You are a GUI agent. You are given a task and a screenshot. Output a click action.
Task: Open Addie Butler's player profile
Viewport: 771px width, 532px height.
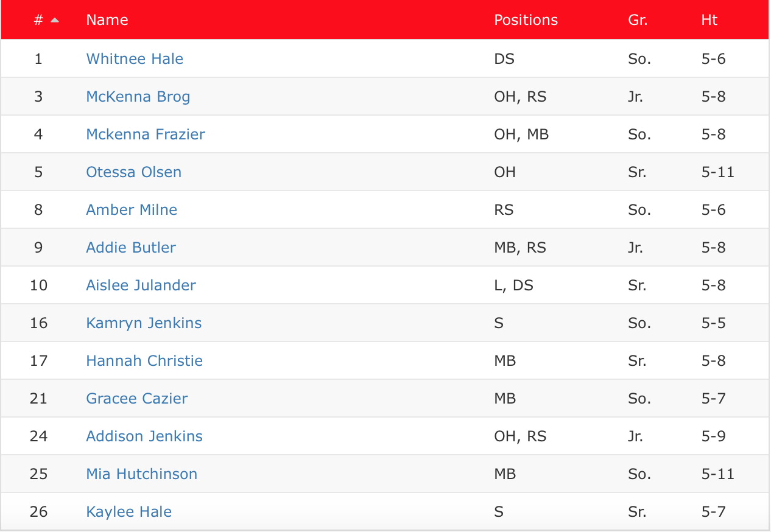(131, 248)
